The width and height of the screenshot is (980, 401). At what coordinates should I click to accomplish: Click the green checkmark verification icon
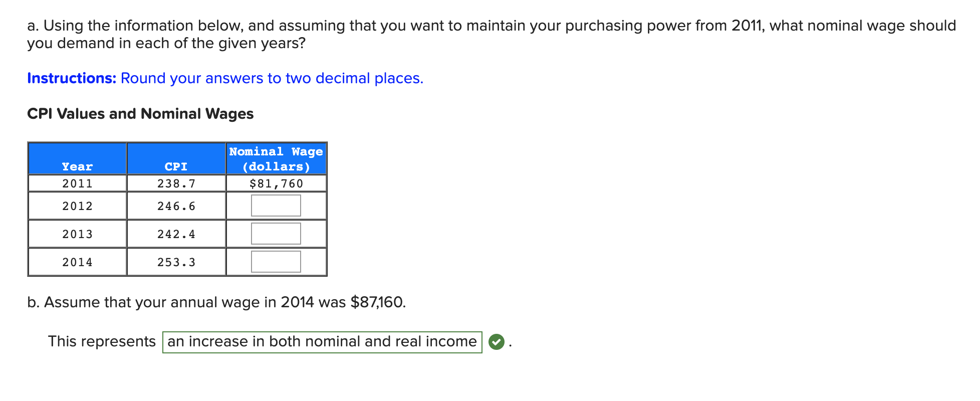coord(496,341)
